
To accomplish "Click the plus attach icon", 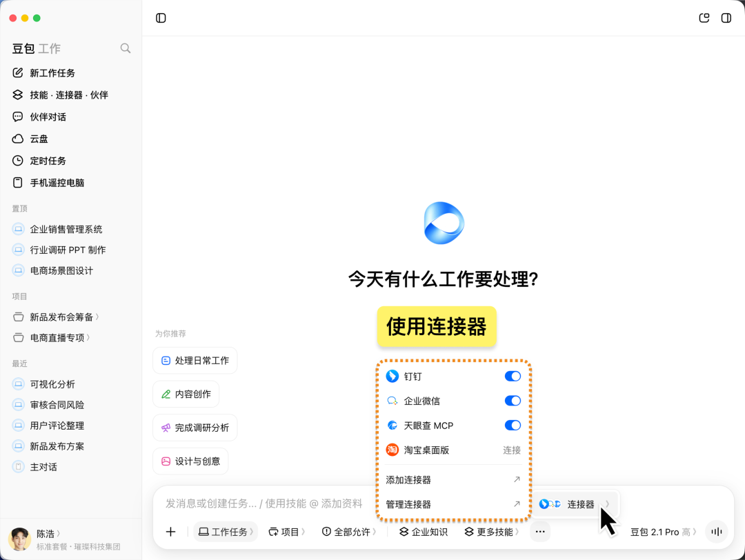I will pos(170,532).
